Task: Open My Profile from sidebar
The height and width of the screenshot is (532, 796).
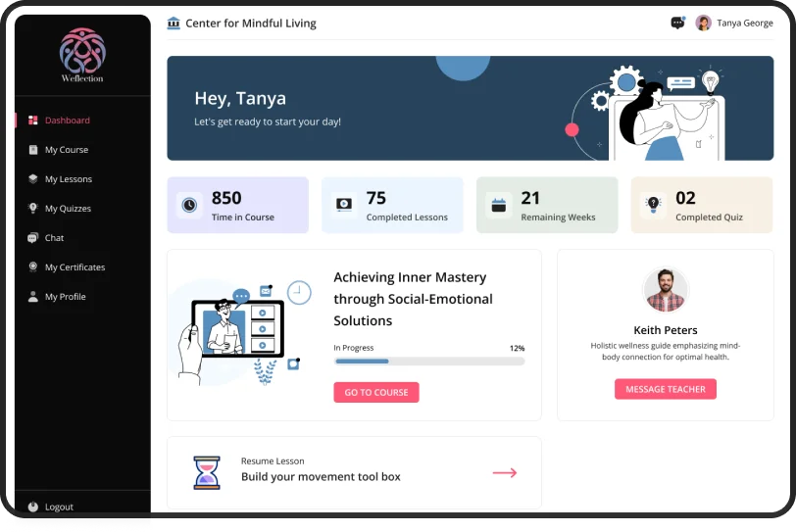Action: (x=65, y=297)
